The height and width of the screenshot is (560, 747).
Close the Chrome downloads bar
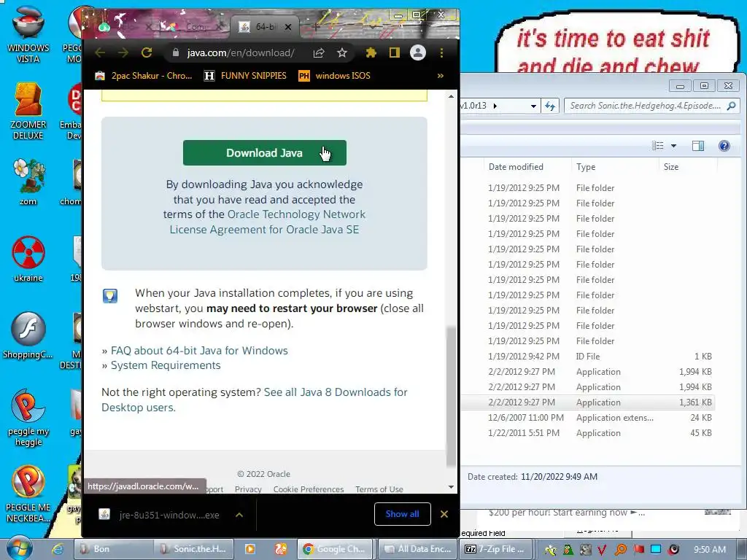coord(444,514)
